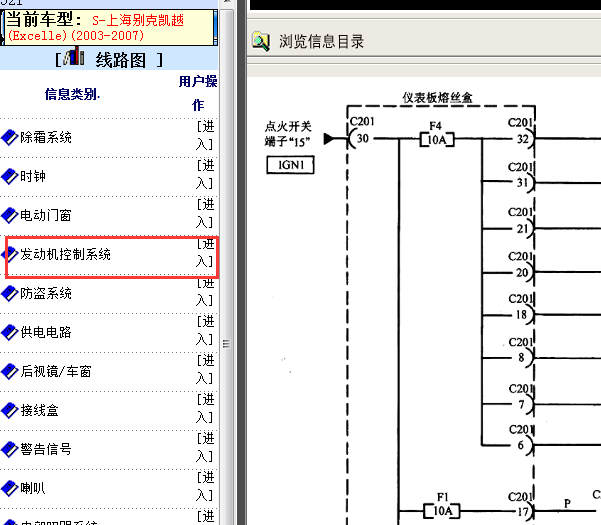The width and height of the screenshot is (601, 525).
Task: Click the 信息类别 column header
Action: pyautogui.click(x=72, y=94)
